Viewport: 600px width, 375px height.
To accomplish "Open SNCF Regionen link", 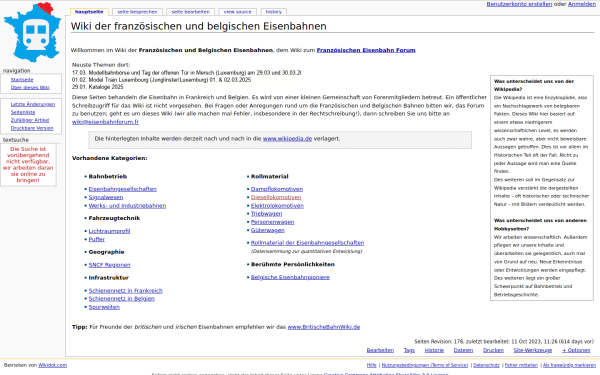I will click(x=109, y=265).
